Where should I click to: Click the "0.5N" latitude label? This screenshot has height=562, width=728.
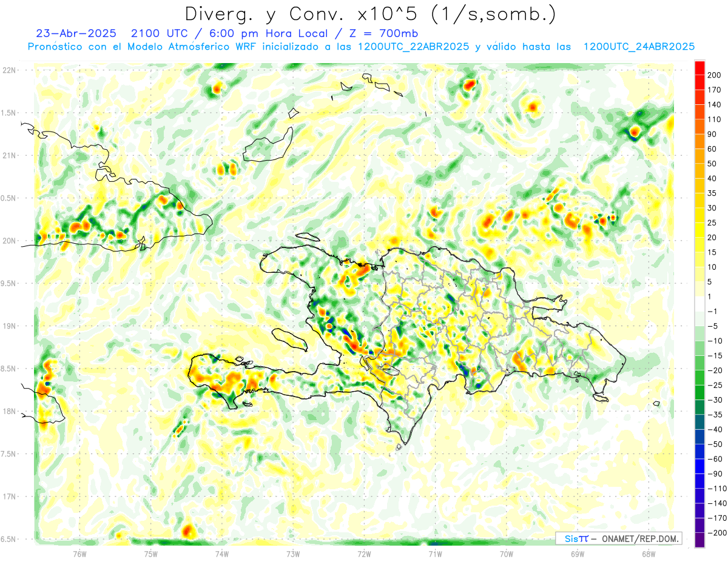click(9, 198)
